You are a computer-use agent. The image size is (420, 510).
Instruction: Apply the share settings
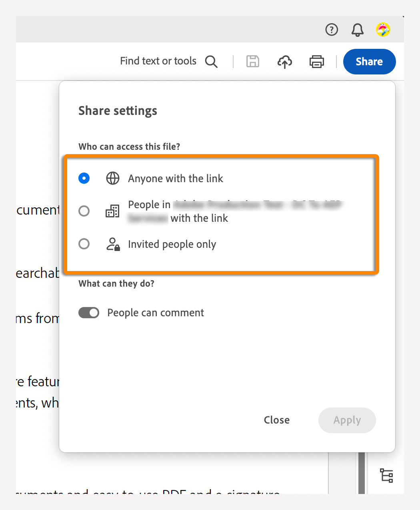(x=347, y=420)
